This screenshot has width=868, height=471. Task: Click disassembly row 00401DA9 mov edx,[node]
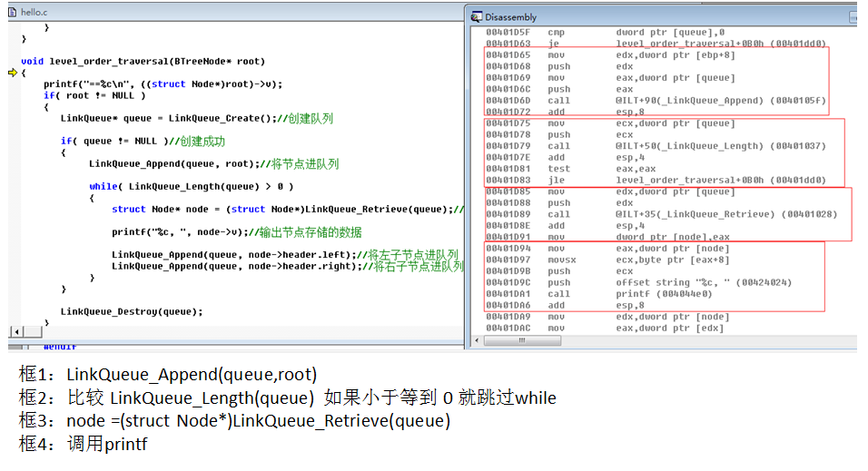click(x=607, y=316)
